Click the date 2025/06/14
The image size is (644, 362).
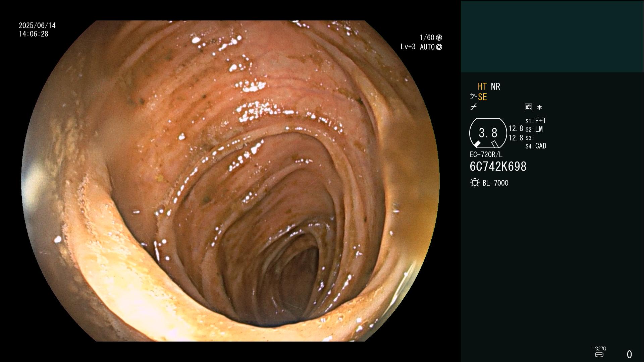37,25
